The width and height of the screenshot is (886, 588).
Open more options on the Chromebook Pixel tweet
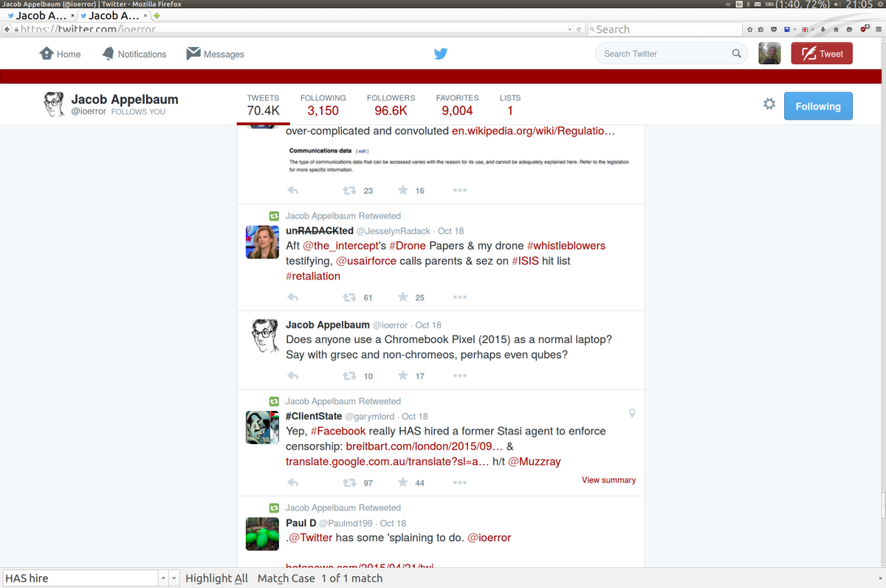[459, 376]
